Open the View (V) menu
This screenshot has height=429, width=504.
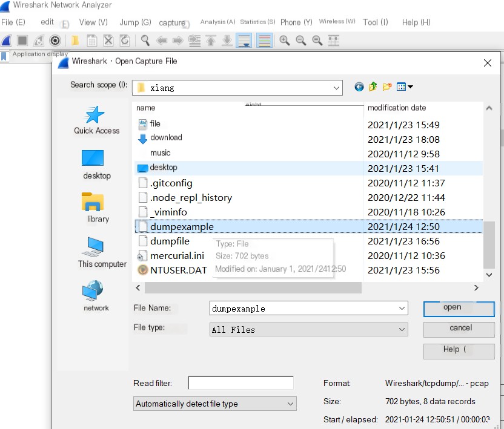93,22
